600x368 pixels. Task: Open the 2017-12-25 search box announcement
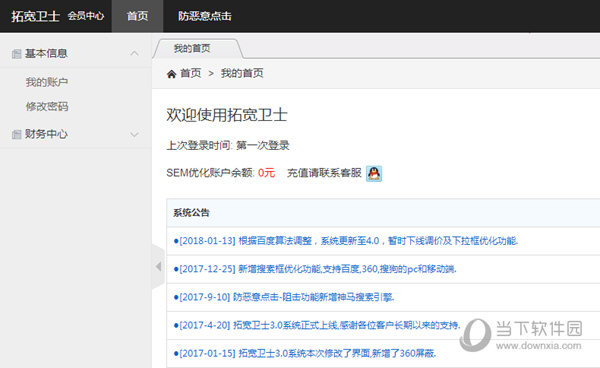315,269
